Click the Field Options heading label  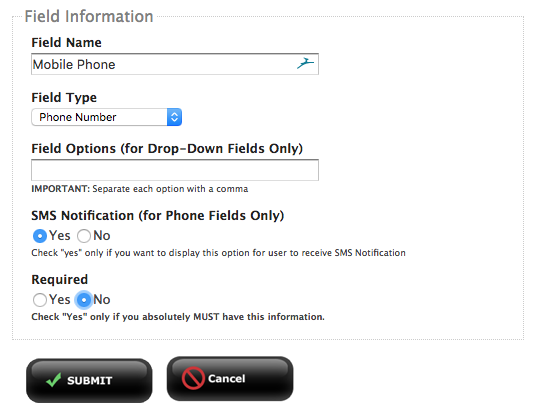tap(167, 148)
